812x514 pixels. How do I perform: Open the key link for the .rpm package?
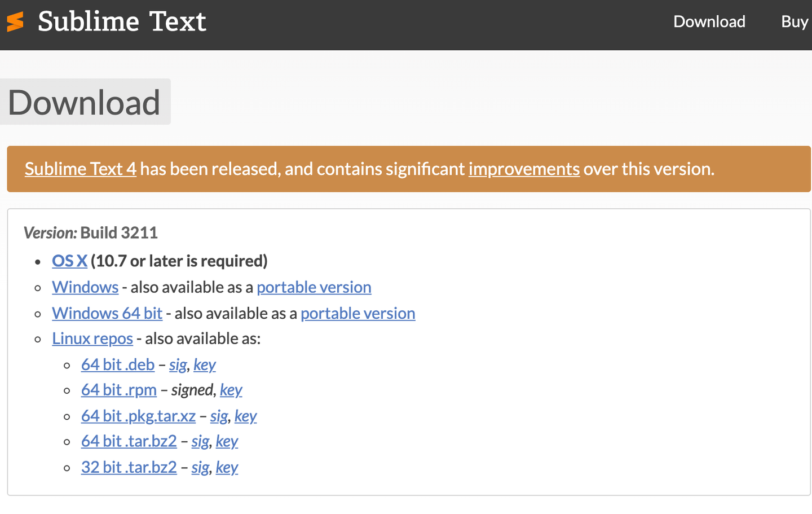coord(231,390)
